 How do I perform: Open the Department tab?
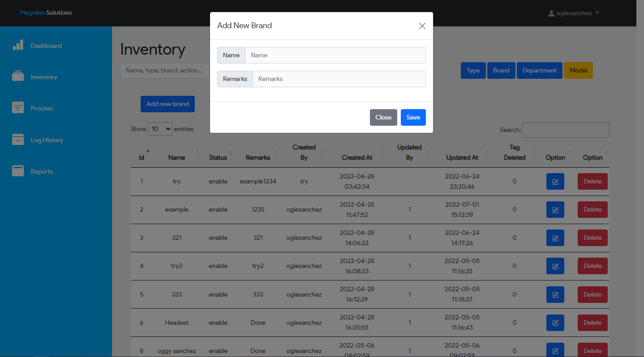click(539, 70)
